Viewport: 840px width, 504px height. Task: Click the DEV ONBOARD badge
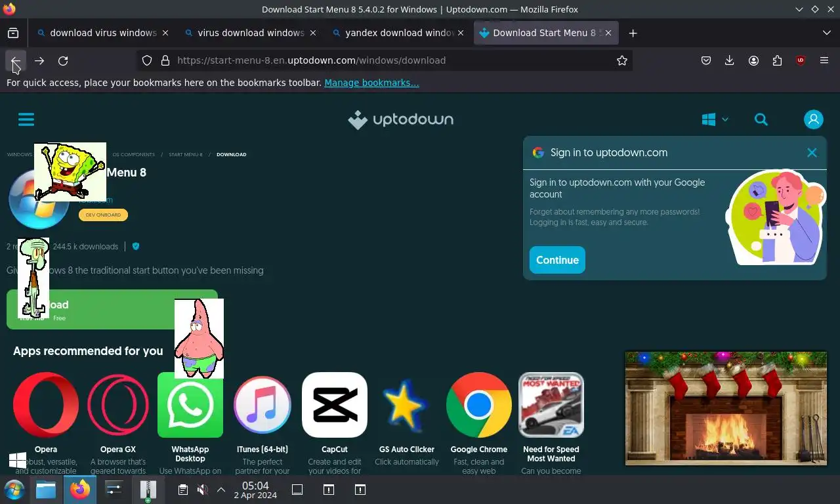tap(104, 215)
